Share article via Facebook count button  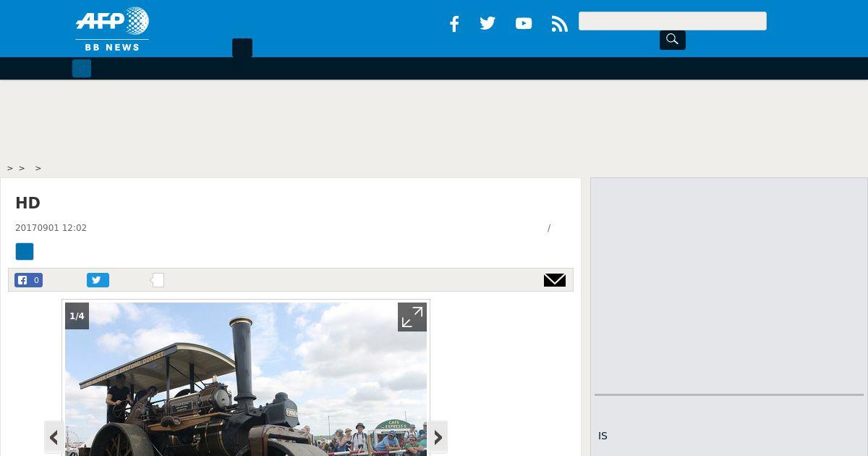tap(29, 280)
